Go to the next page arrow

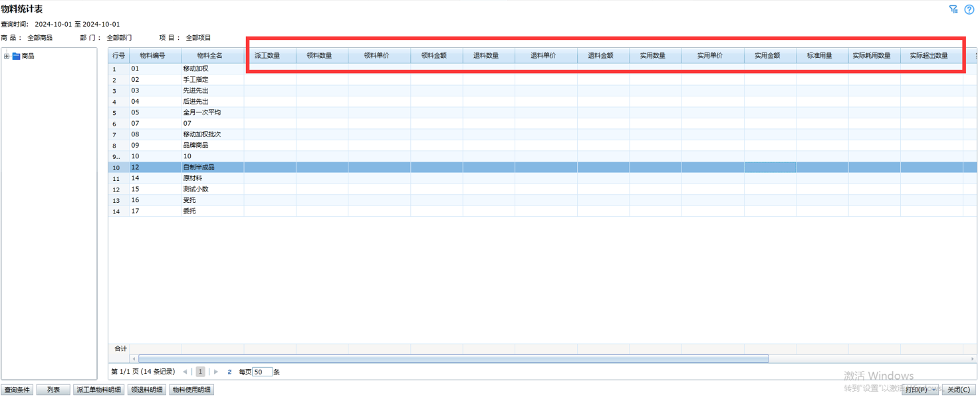[x=216, y=372]
